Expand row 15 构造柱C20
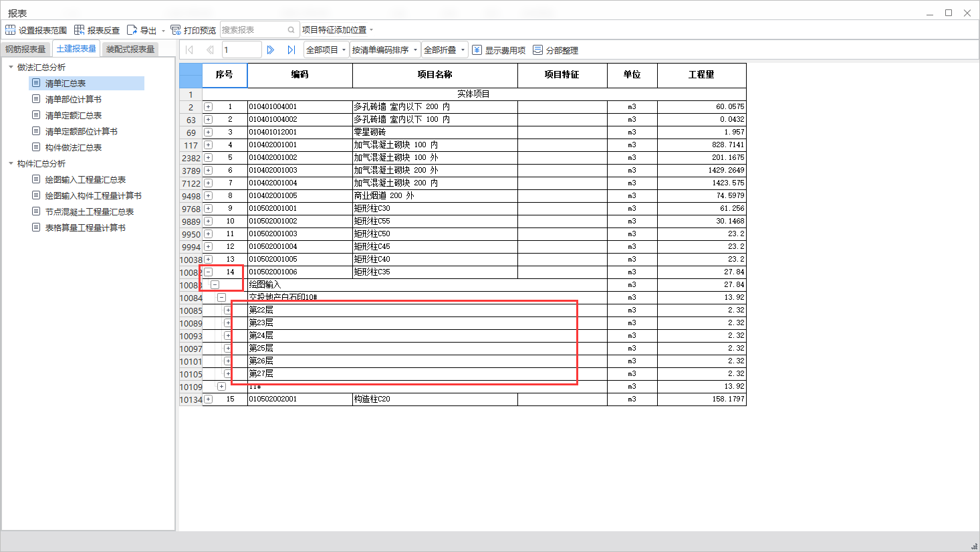Viewport: 980px width, 552px height. click(208, 399)
